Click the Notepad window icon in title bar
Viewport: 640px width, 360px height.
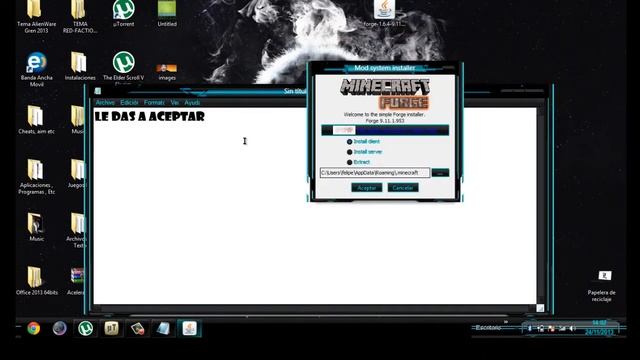click(x=98, y=91)
